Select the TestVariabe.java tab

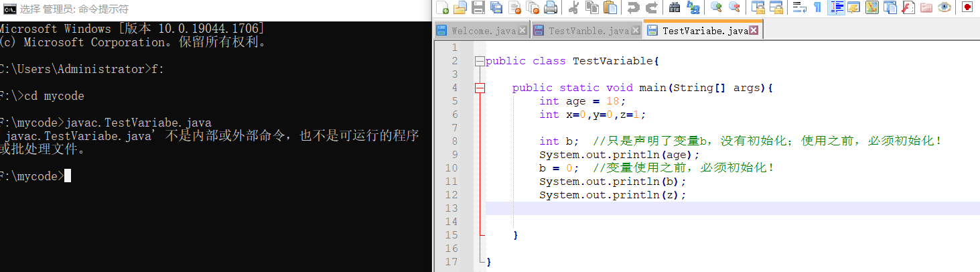pos(703,31)
